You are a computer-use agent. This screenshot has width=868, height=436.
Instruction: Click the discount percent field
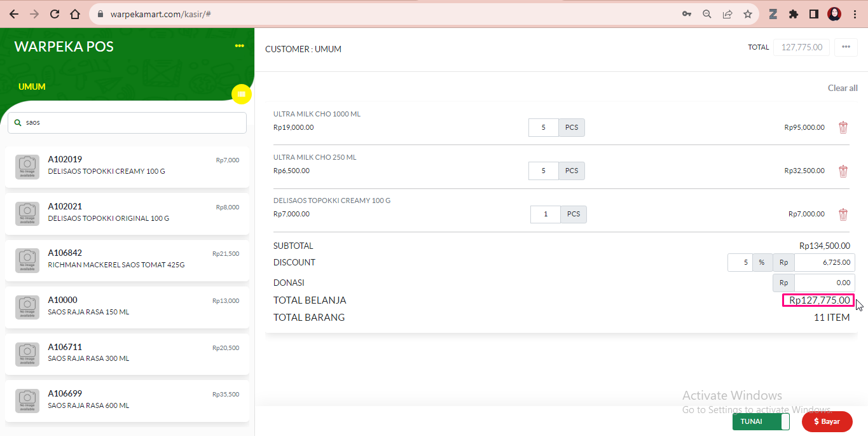coord(740,262)
